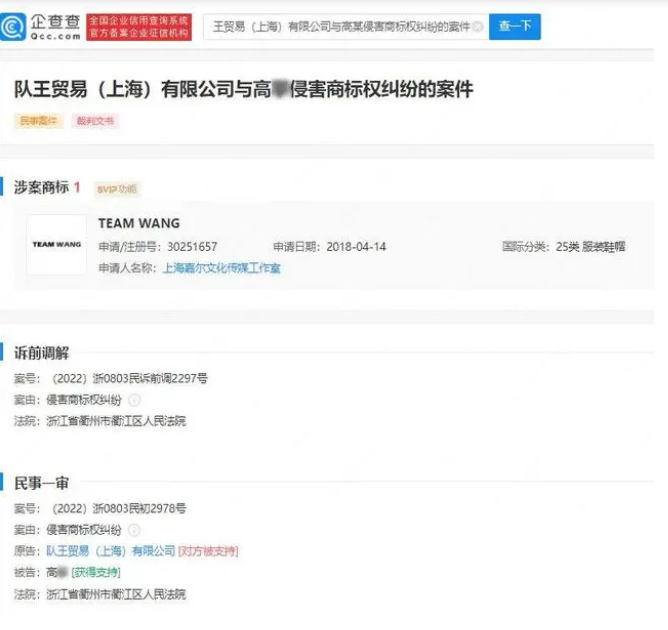Focus the case search input field
This screenshot has height=630, width=668.
[x=346, y=27]
